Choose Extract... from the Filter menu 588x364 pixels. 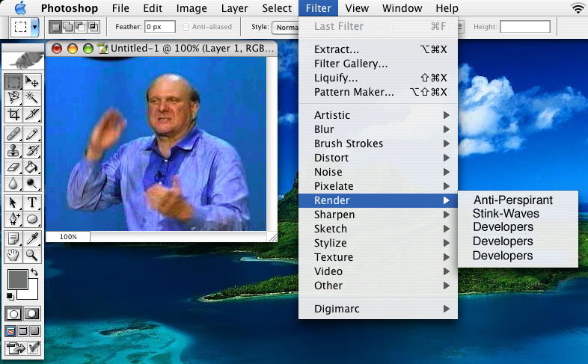pyautogui.click(x=378, y=49)
